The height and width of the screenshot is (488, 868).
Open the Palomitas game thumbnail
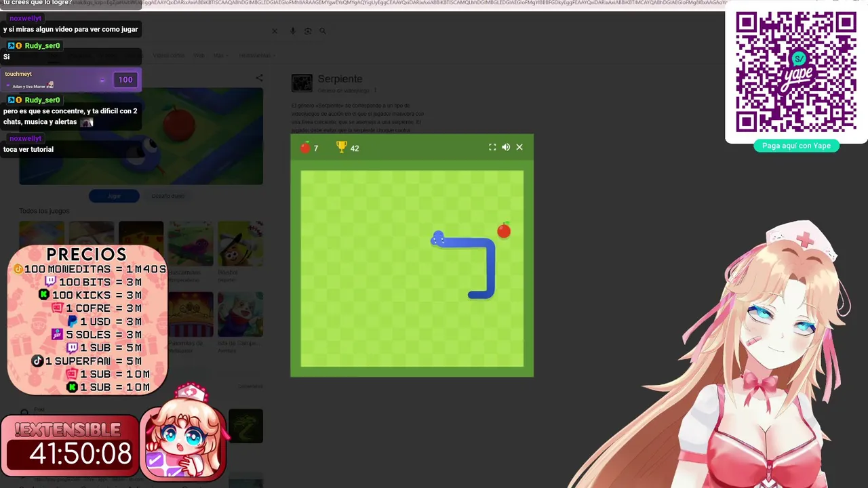pos(191,314)
